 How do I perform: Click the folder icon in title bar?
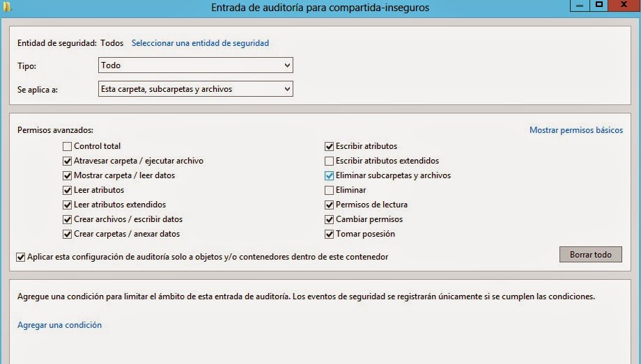(8, 7)
